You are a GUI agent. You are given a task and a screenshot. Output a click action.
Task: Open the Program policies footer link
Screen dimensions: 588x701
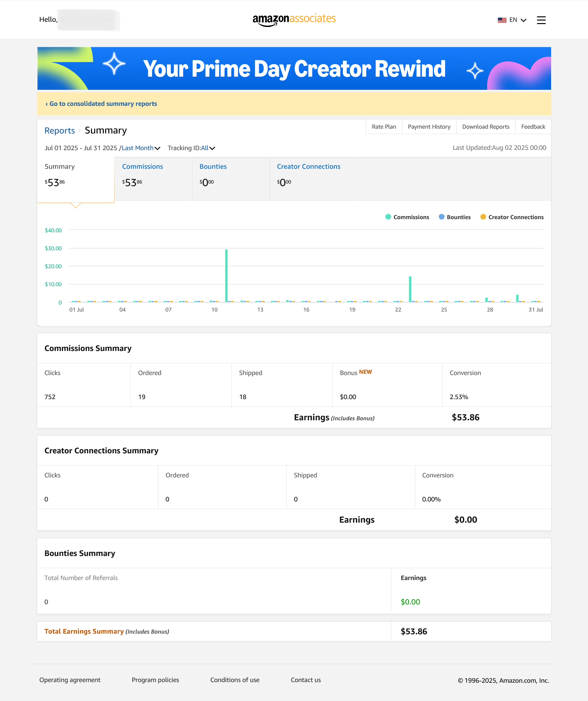coord(155,680)
